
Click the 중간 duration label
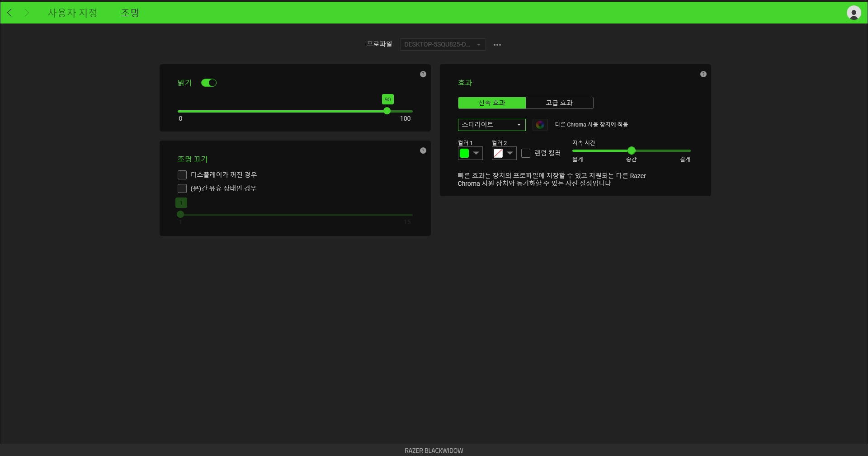631,159
